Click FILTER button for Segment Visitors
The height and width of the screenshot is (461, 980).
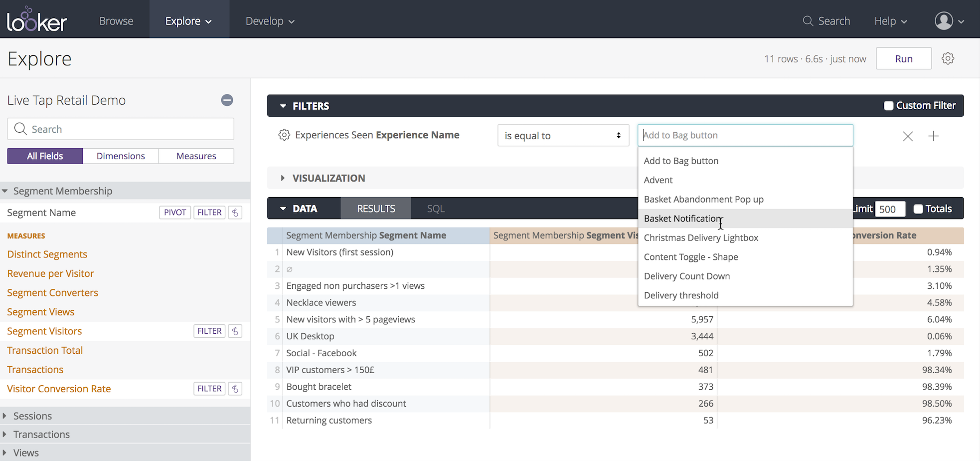[209, 331]
